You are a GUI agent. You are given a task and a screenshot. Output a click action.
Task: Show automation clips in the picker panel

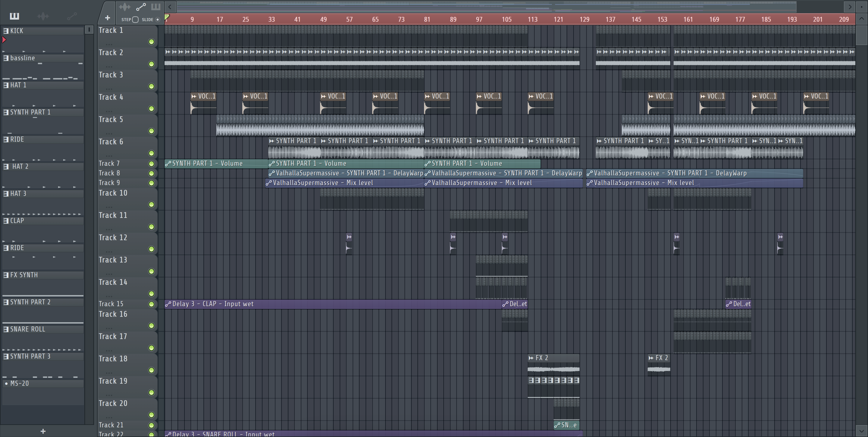72,16
